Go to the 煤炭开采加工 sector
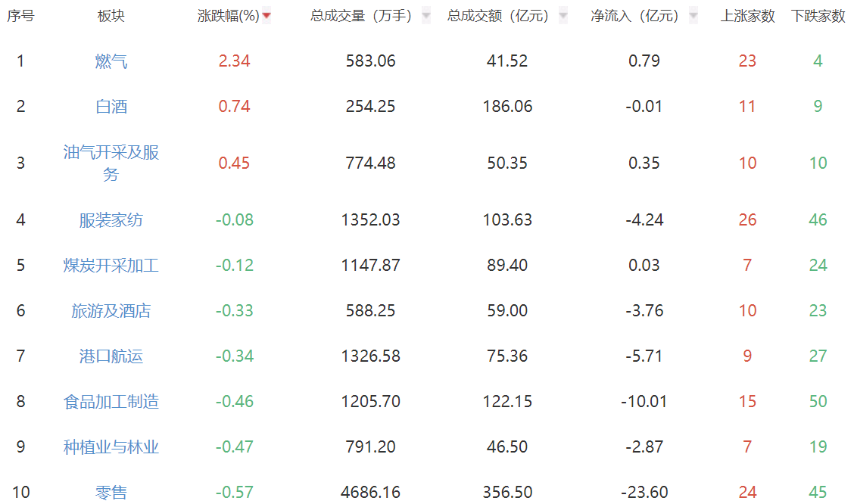This screenshot has height=504, width=854. click(x=111, y=266)
